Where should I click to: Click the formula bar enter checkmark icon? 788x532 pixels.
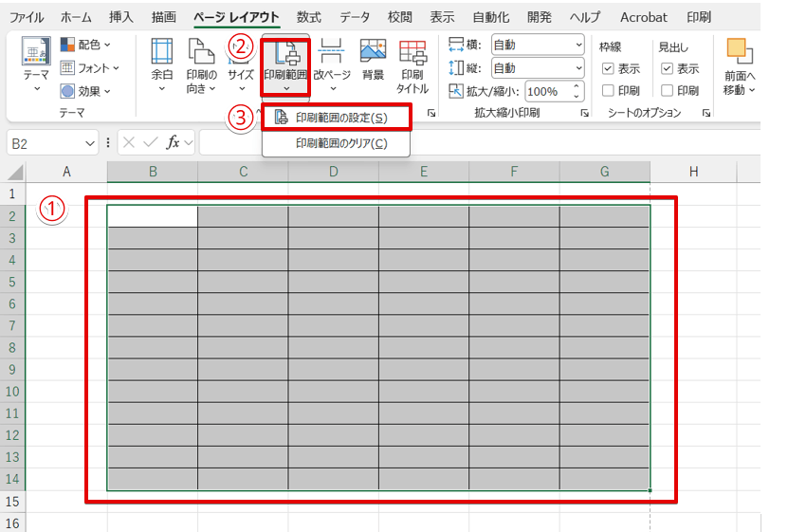tap(150, 142)
